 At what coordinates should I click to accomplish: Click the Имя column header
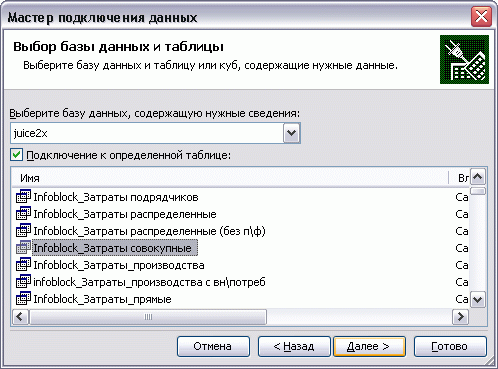click(230, 178)
